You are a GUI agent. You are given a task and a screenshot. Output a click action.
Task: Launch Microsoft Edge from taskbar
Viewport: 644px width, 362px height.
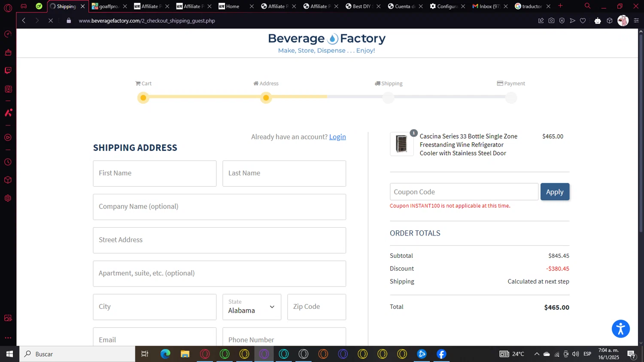tap(165, 354)
